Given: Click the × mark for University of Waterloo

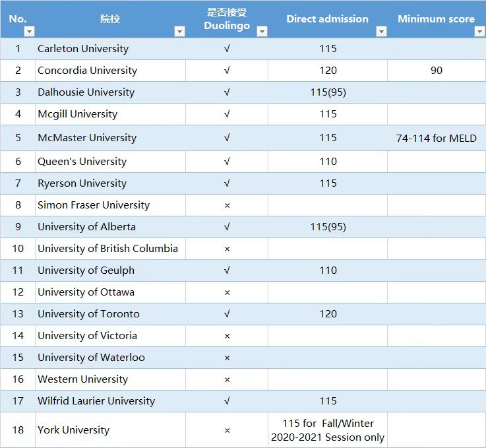Looking at the screenshot, I should pos(227,358).
